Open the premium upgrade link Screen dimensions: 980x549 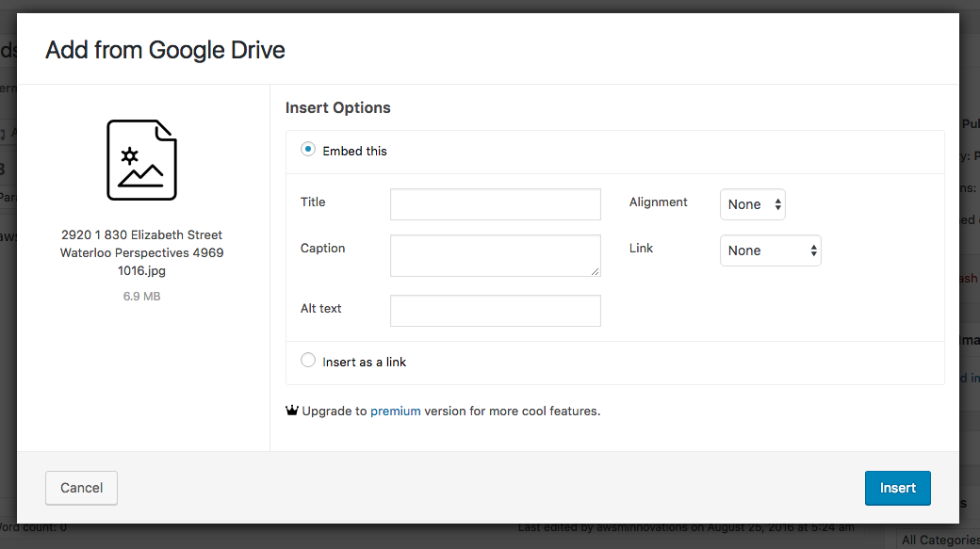[x=396, y=411]
